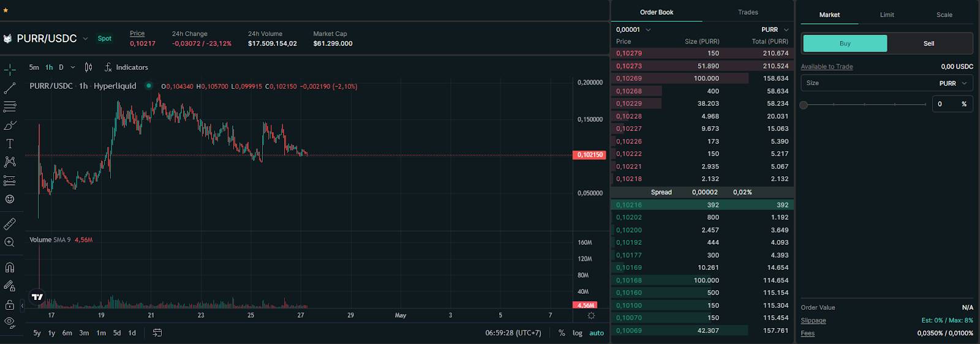Set chart range to 5d

coord(117,333)
